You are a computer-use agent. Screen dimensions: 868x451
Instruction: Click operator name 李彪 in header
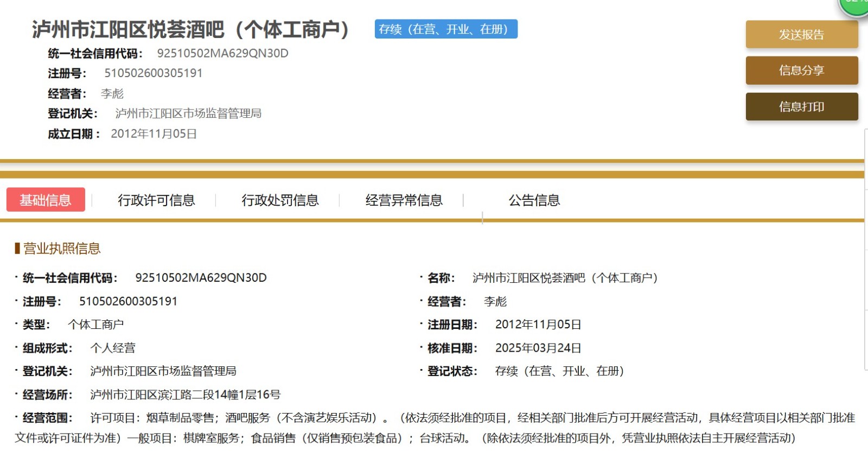[x=112, y=94]
